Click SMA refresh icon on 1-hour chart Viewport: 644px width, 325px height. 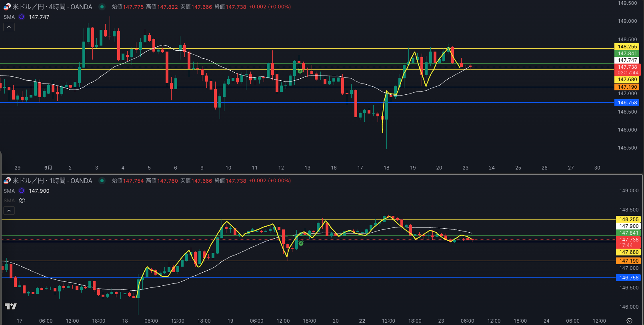point(22,191)
